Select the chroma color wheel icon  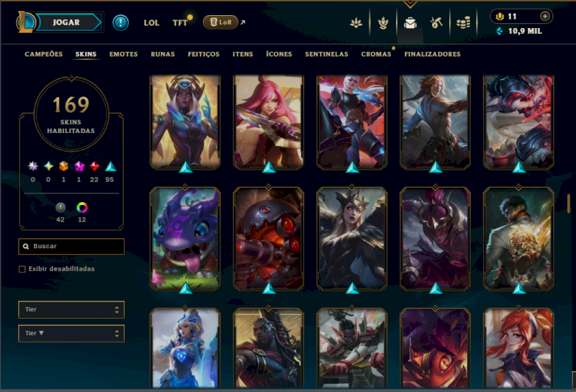coord(82,208)
